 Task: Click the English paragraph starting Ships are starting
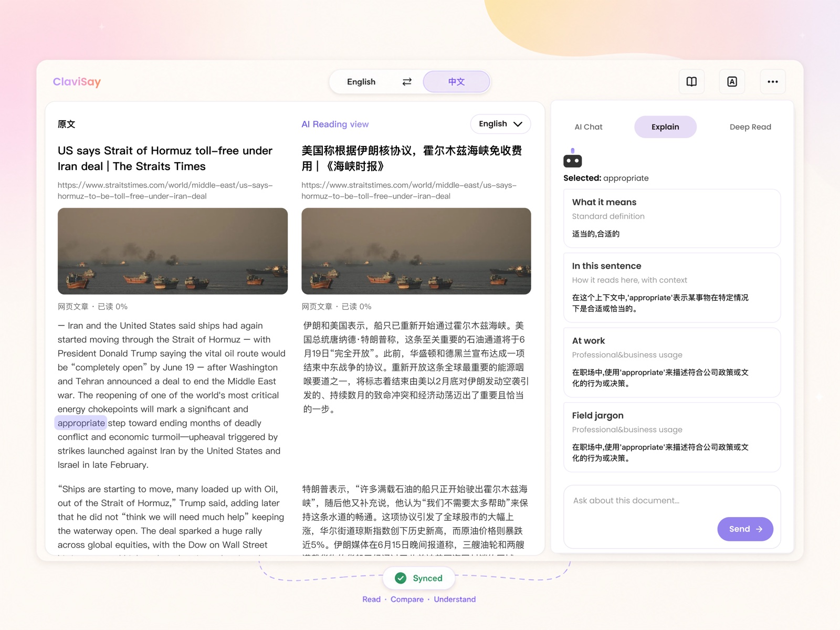pyautogui.click(x=171, y=519)
